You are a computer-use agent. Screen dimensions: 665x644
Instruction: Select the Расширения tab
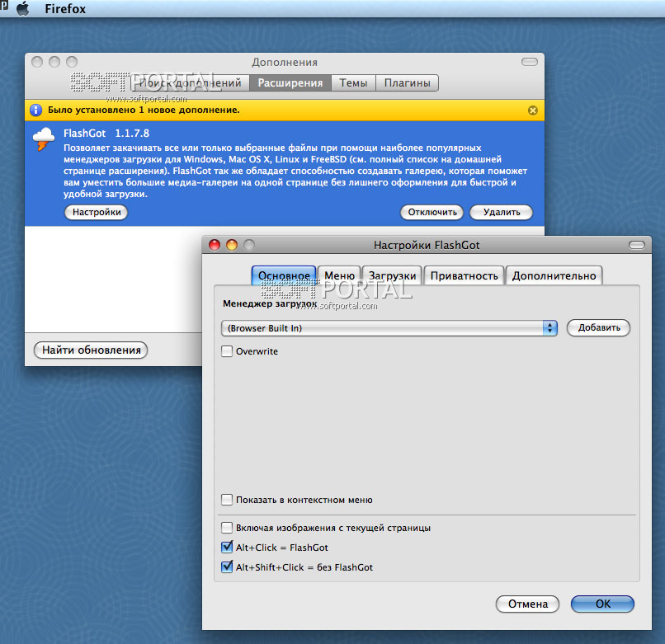290,82
